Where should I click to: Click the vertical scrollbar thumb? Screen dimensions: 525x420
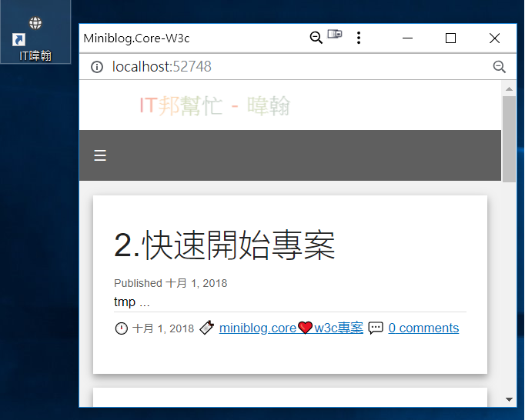tap(510, 139)
